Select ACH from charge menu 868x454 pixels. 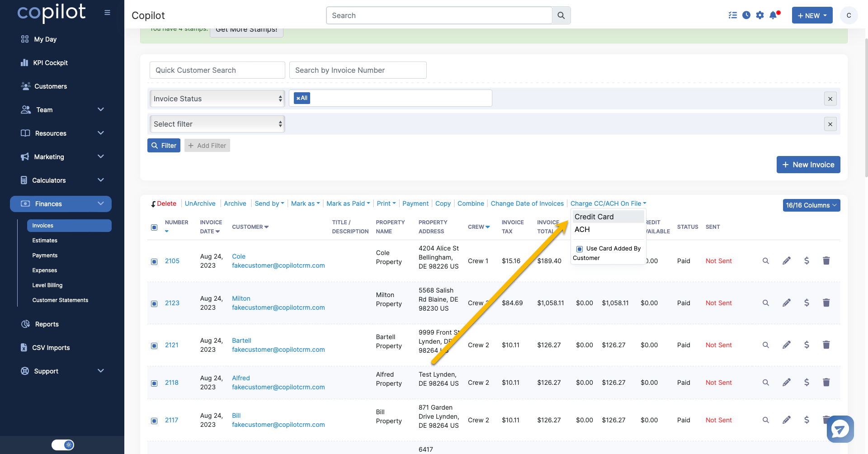(x=608, y=229)
